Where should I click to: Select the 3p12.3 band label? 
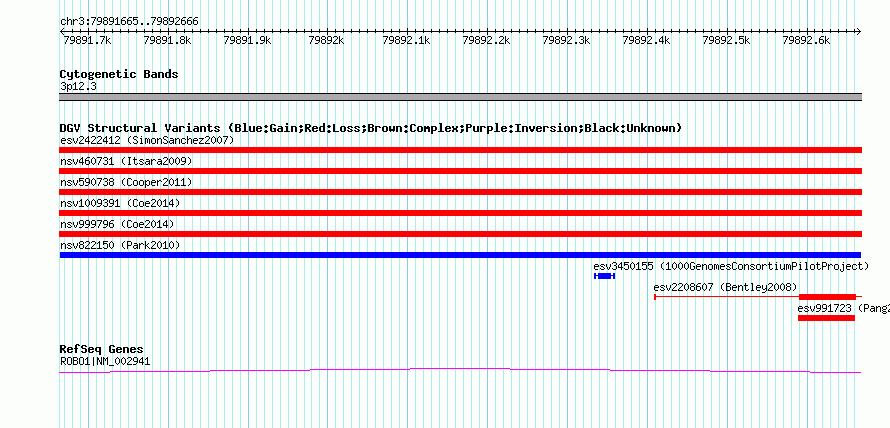[78, 86]
